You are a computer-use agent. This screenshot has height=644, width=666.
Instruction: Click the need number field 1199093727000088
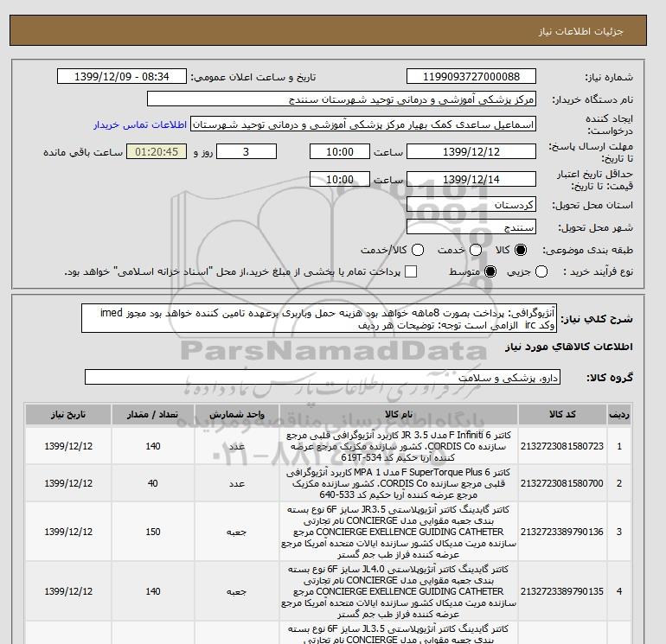pos(471,76)
